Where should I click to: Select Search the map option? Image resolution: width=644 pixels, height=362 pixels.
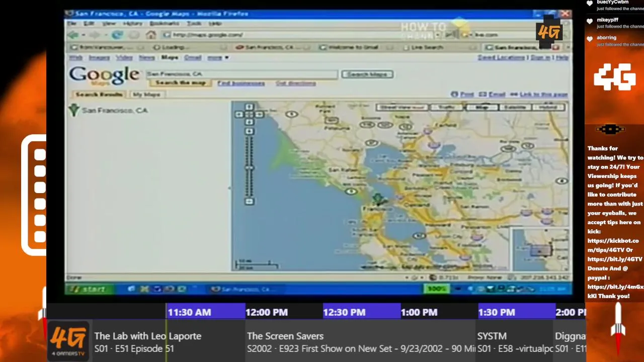pos(180,83)
